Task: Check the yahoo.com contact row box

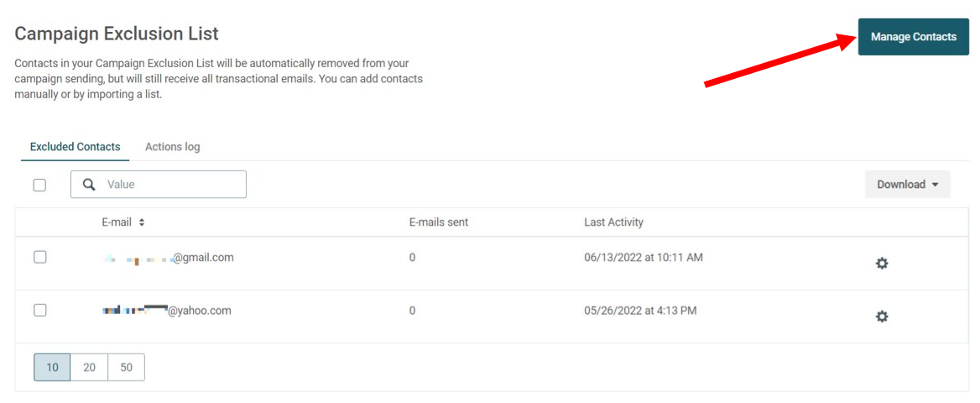Action: pos(39,311)
